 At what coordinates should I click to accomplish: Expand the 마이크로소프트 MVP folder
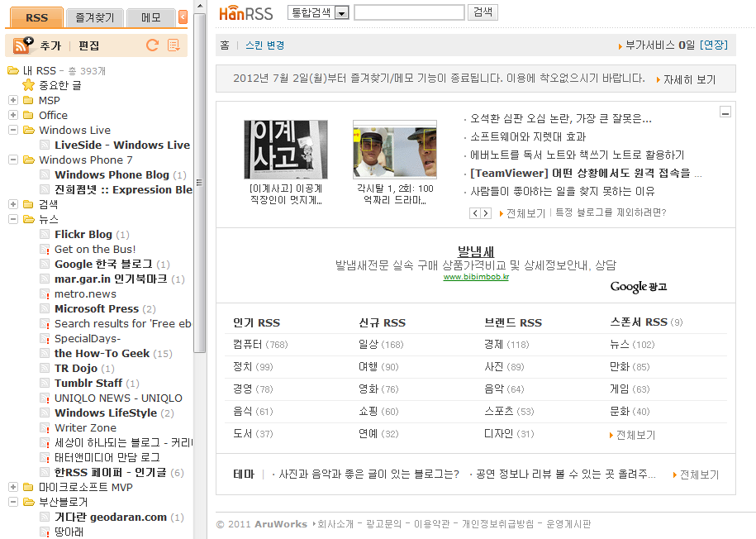(x=13, y=487)
